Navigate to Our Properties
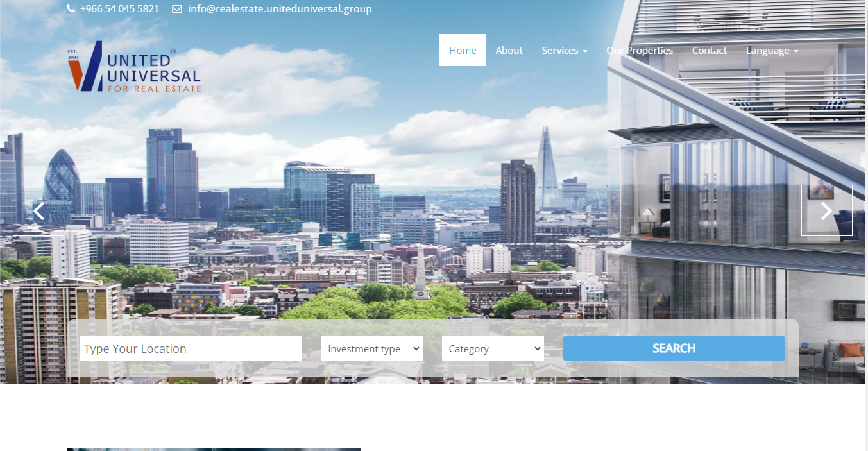Screen dimensions: 868x451 pos(640,51)
